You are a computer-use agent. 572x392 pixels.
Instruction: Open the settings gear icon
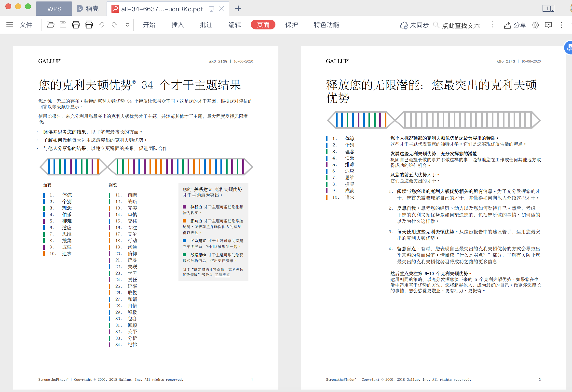[x=535, y=25]
